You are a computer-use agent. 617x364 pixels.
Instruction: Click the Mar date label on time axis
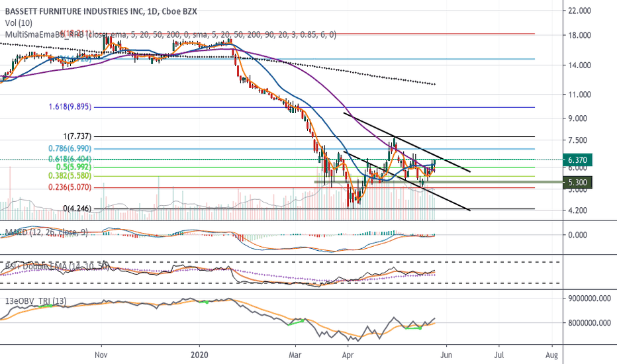point(295,355)
